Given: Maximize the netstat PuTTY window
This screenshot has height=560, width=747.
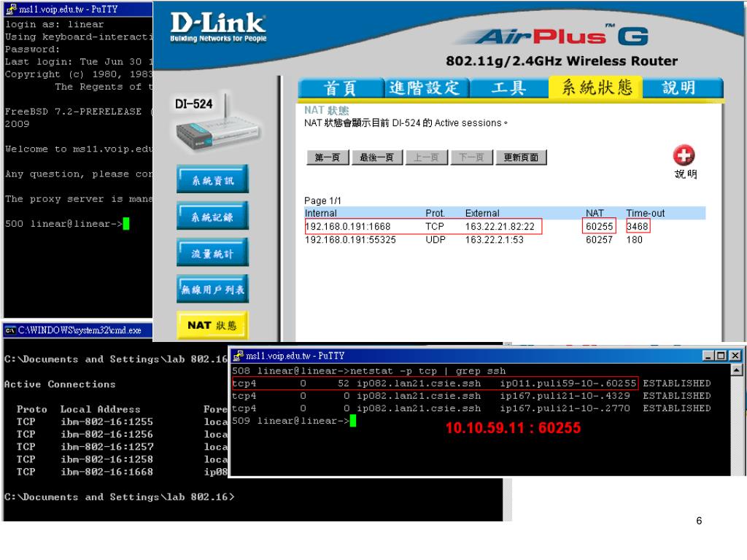Looking at the screenshot, I should coord(721,356).
